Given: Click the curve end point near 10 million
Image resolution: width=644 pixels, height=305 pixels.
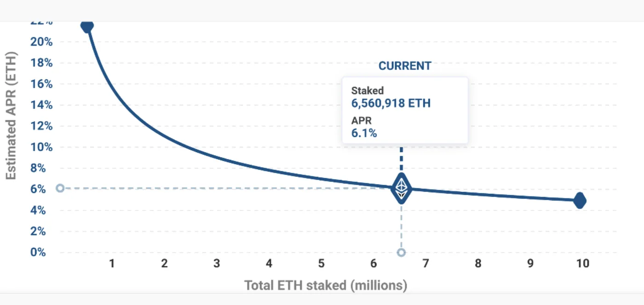Looking at the screenshot, I should [x=580, y=200].
